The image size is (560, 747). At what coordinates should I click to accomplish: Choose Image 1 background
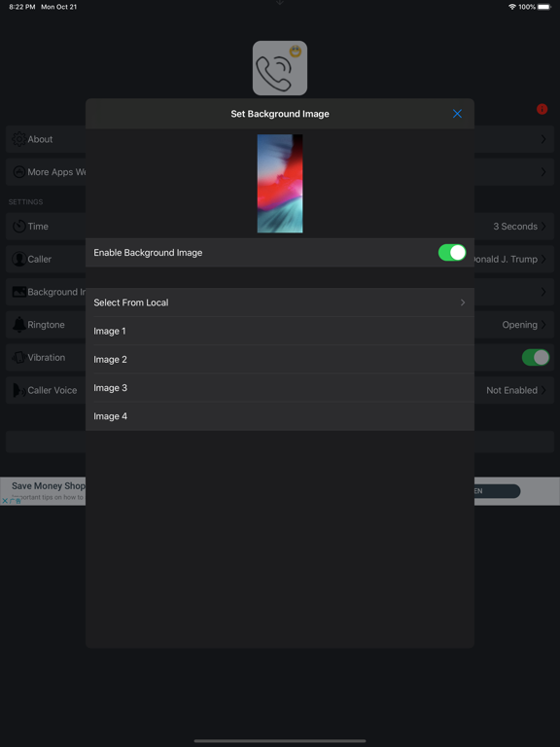280,331
